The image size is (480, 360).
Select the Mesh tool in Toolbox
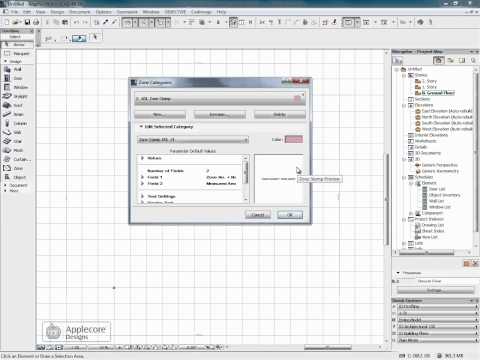(17, 150)
